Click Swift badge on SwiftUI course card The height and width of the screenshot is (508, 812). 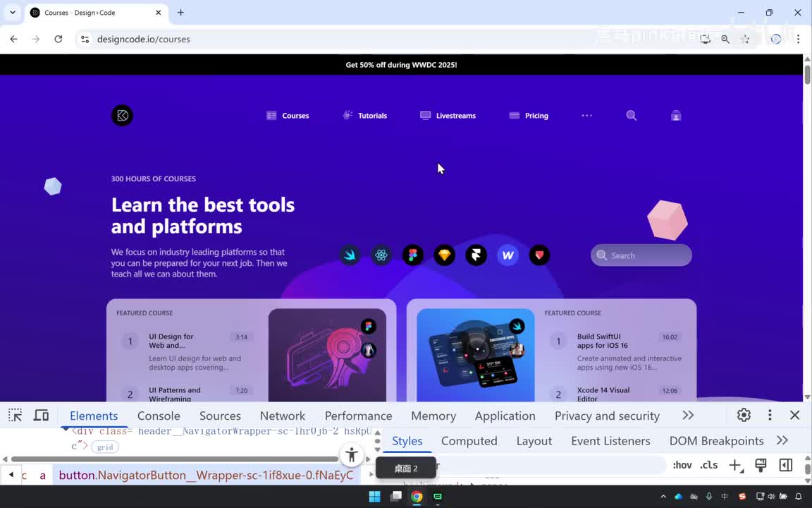(517, 326)
